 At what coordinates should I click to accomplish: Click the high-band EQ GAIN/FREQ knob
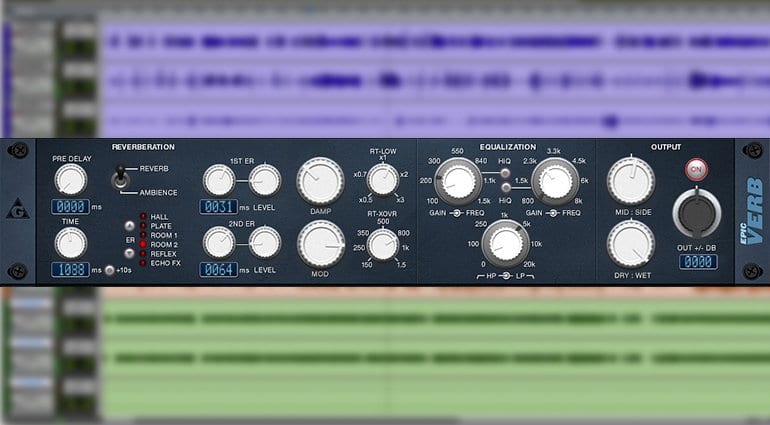pos(555,182)
